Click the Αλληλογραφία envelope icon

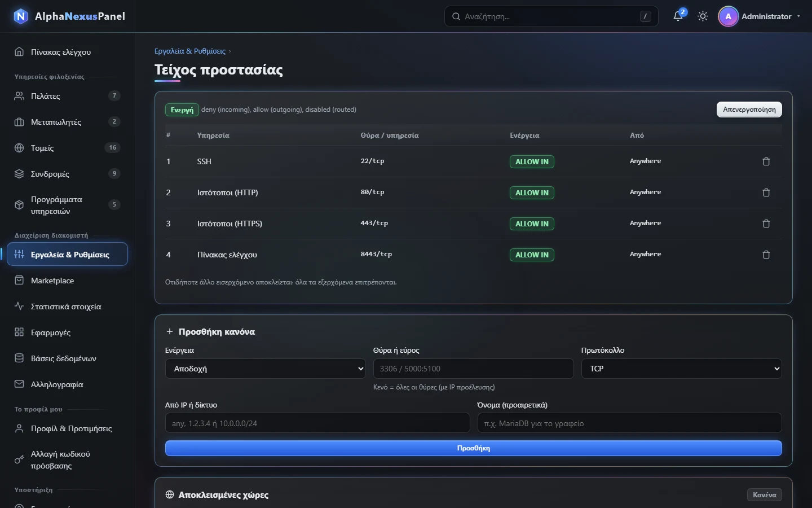click(19, 384)
